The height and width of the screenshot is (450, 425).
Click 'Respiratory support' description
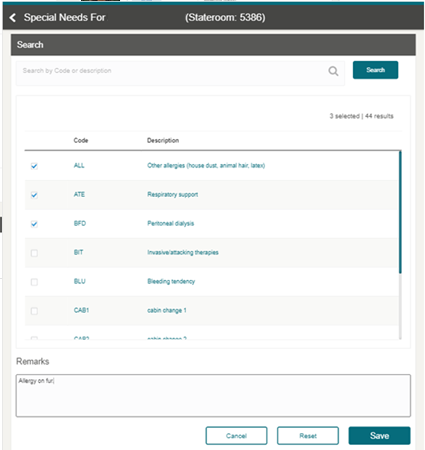pos(173,195)
